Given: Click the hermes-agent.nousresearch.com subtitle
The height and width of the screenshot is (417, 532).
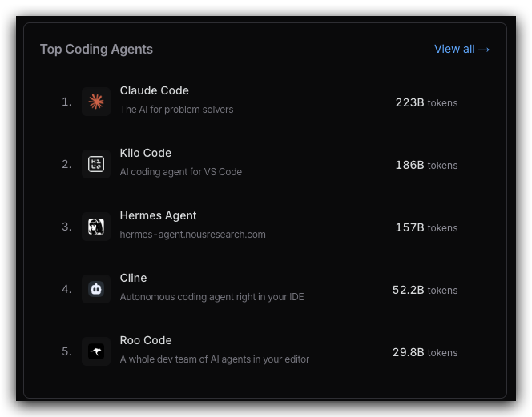Looking at the screenshot, I should tap(192, 235).
